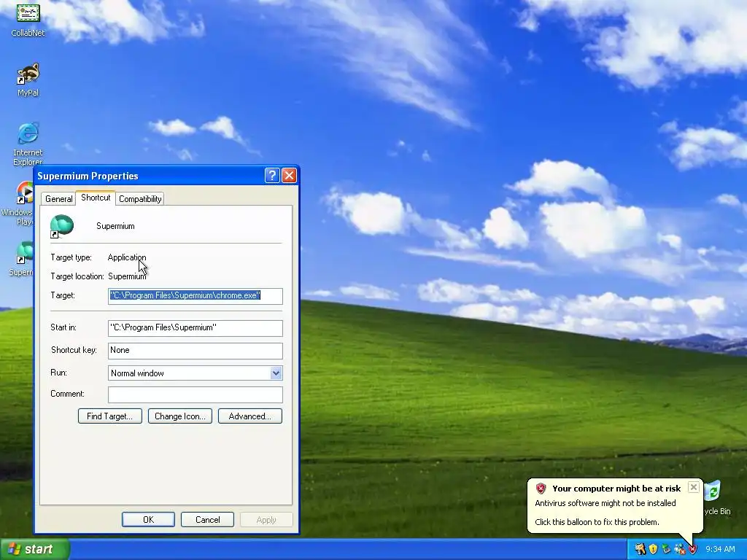This screenshot has height=560, width=747.
Task: Click the 'Your computer might be at risk' balloon
Action: pyautogui.click(x=614, y=506)
